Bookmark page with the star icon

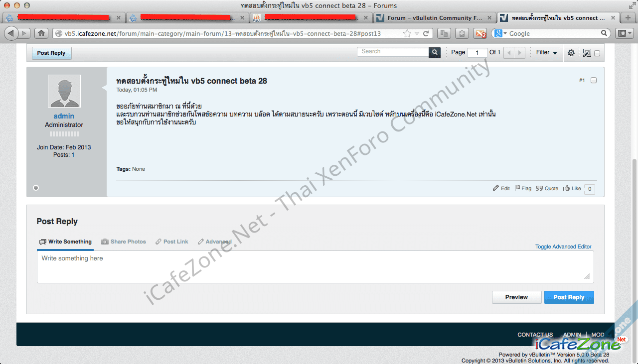pyautogui.click(x=407, y=33)
